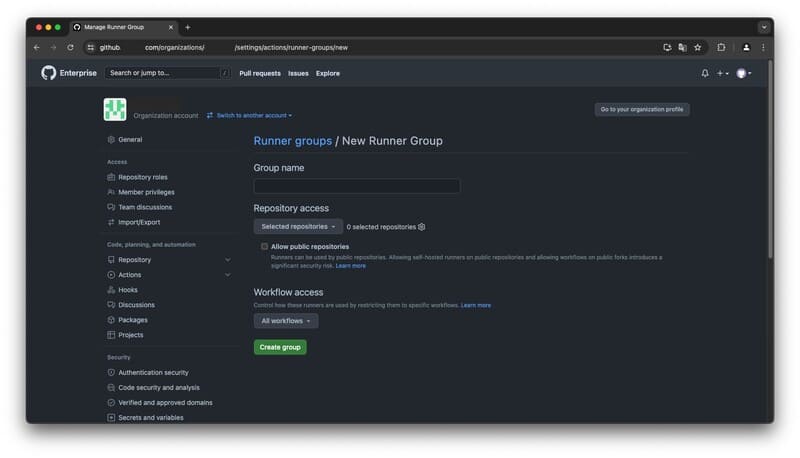Open the notifications bell icon
The width and height of the screenshot is (800, 458).
[x=705, y=73]
